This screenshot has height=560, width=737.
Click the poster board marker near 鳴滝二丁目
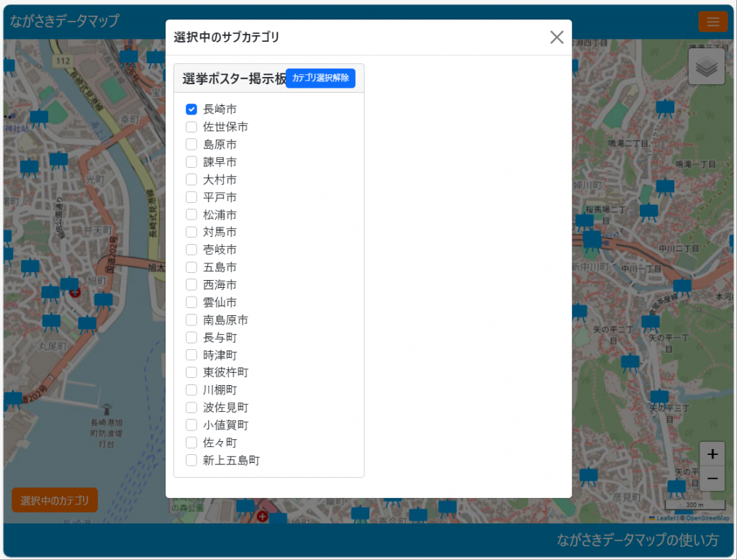pos(664,109)
